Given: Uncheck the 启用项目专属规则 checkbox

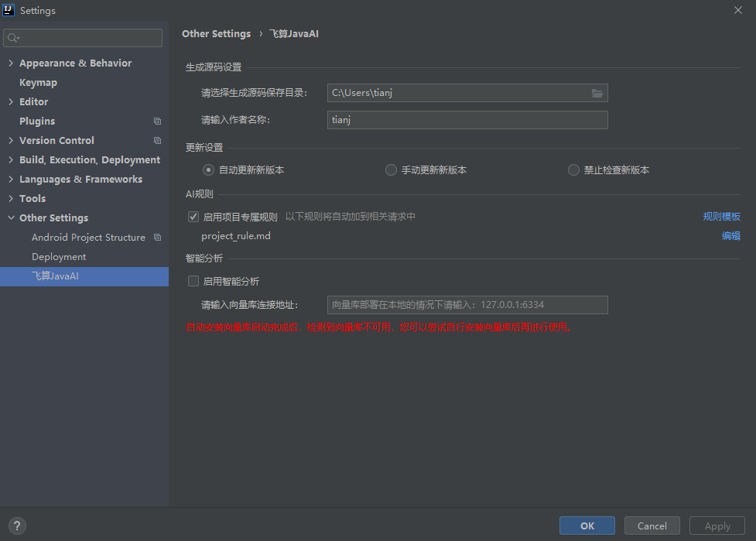Looking at the screenshot, I should pyautogui.click(x=193, y=217).
